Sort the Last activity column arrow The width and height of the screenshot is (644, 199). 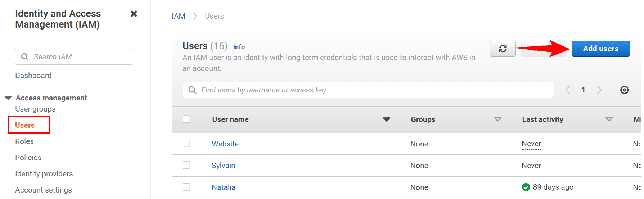(x=609, y=119)
